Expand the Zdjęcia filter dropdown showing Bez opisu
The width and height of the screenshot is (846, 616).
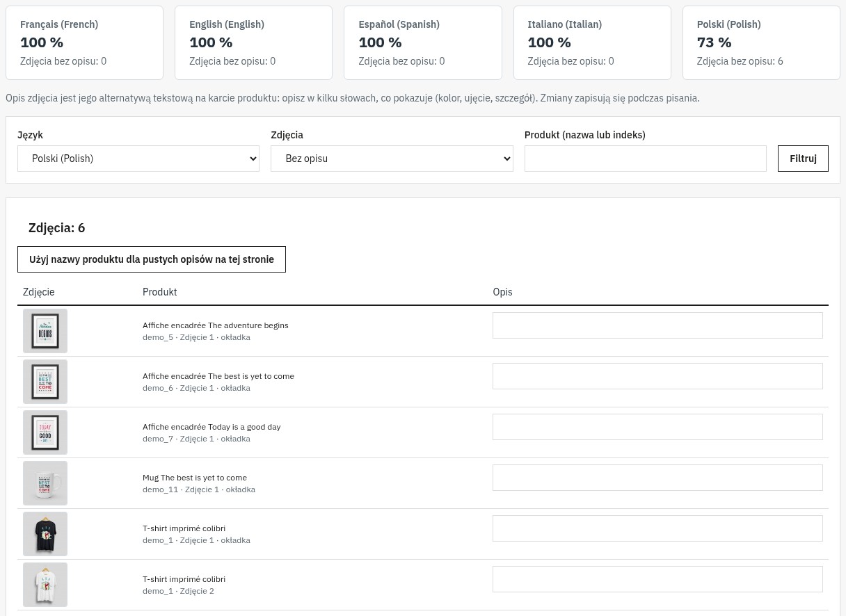392,159
